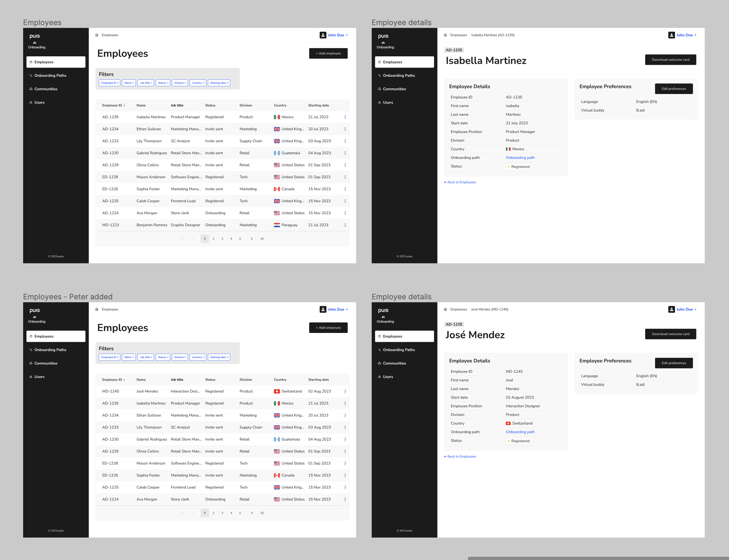This screenshot has height=560, width=729.
Task: Open Communities in José Mendez page sidebar
Action: (x=394, y=363)
